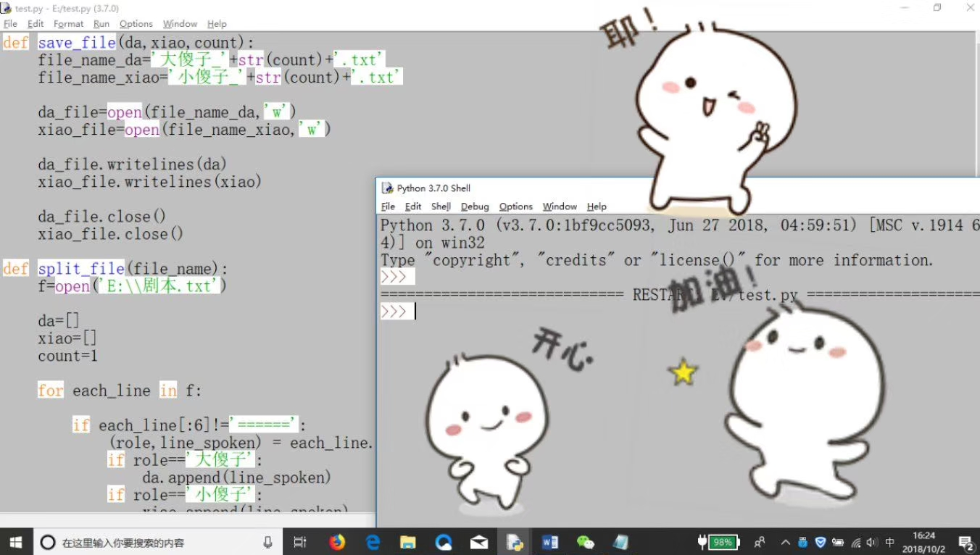This screenshot has width=980, height=555.
Task: Click the Python 3.7.0 Shell title icon
Action: click(x=388, y=188)
